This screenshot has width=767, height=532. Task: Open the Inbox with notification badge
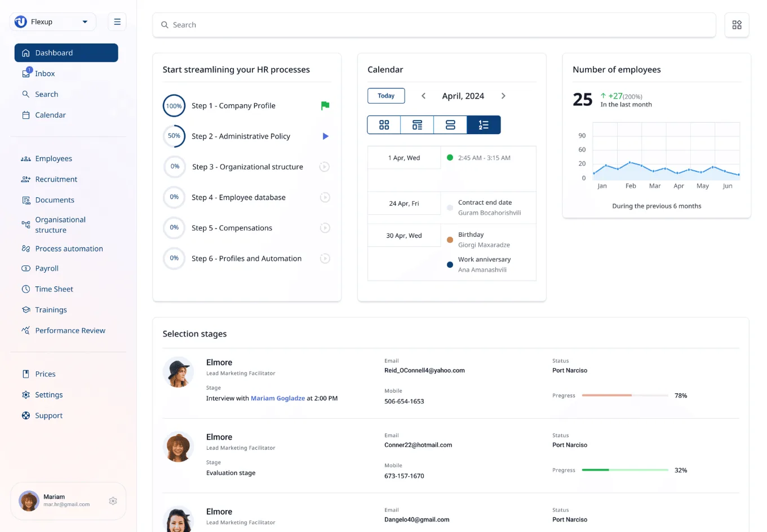[38, 73]
